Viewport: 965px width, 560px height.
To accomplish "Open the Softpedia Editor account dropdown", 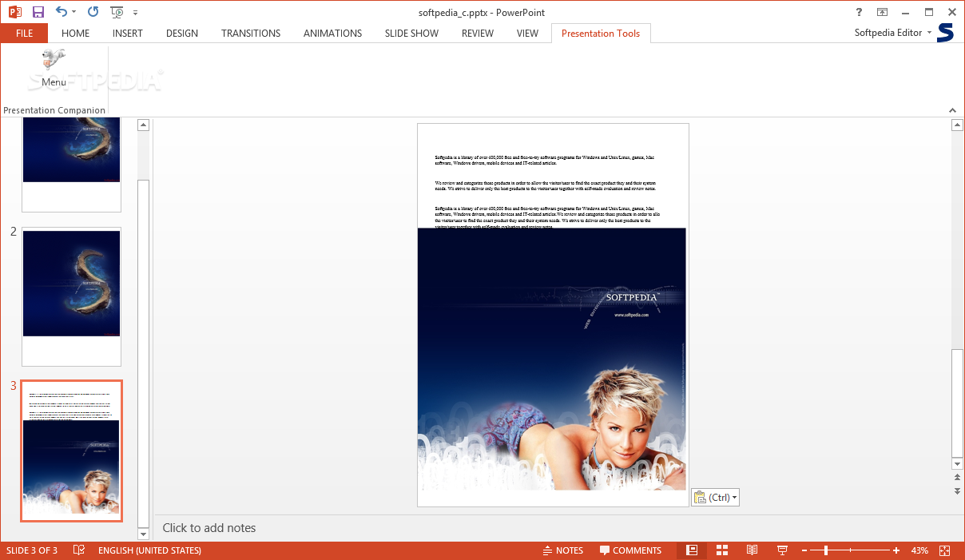I will (x=893, y=33).
